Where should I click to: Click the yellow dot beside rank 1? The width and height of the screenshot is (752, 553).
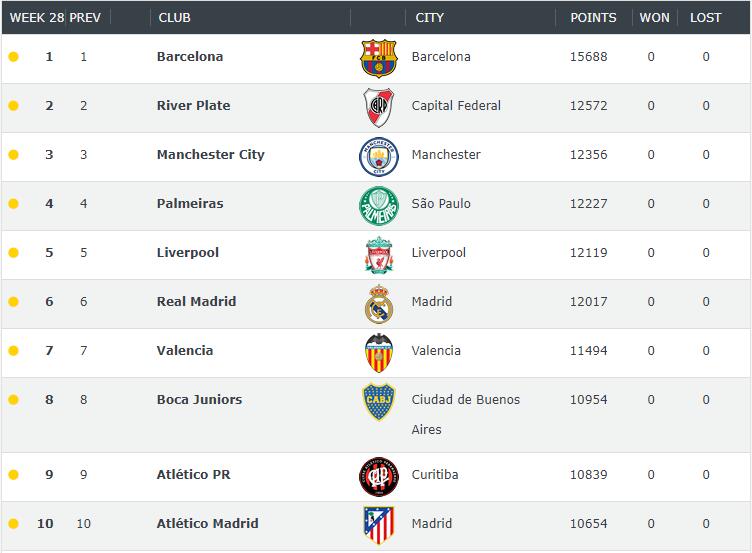(x=13, y=57)
